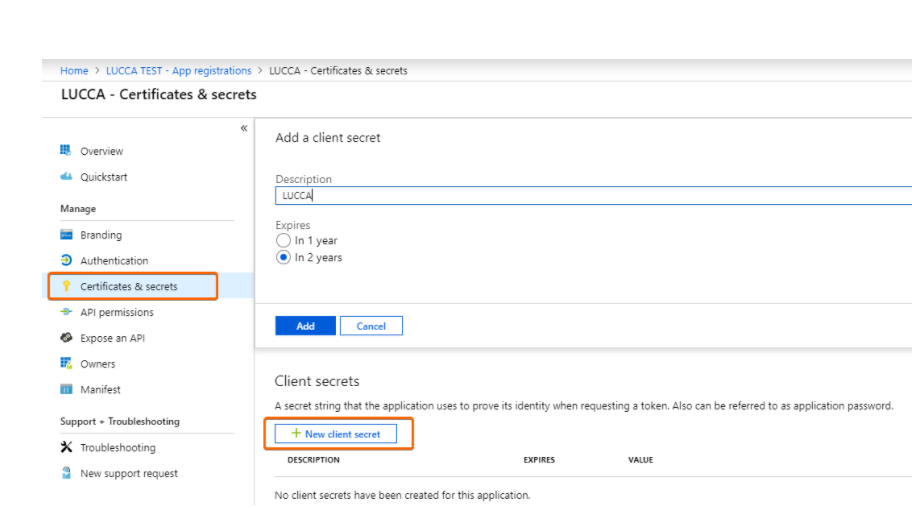912x508 pixels.
Task: Click the Quickstart cloud icon
Action: pyautogui.click(x=66, y=176)
